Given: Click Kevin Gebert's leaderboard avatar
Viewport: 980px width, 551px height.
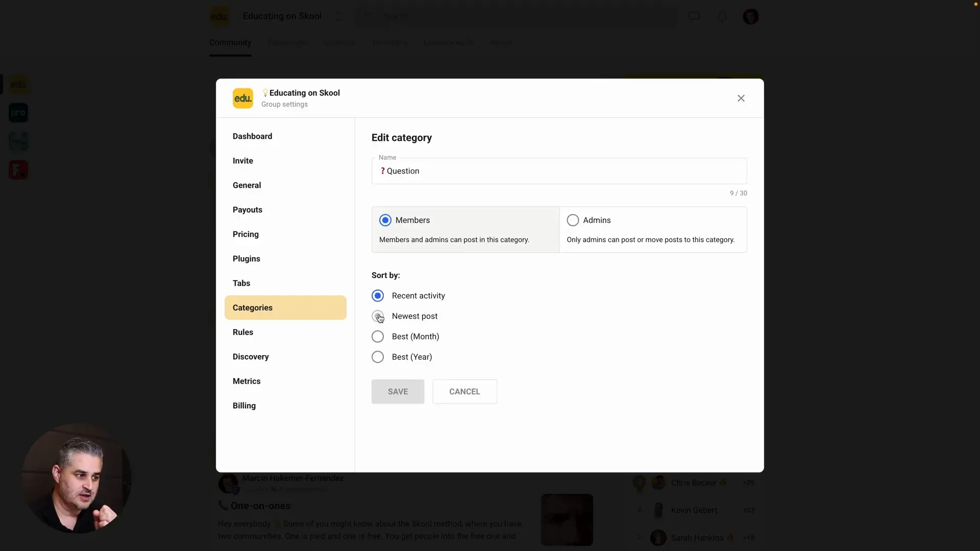Looking at the screenshot, I should (x=658, y=510).
